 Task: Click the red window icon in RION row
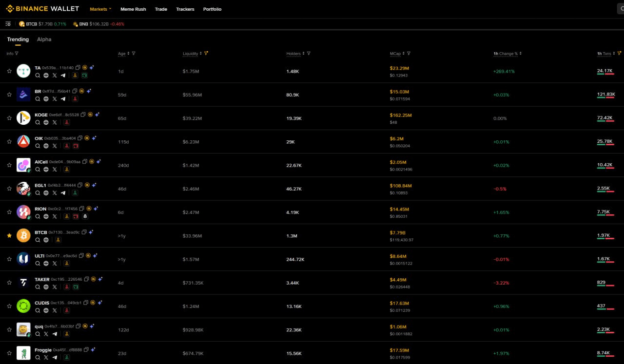click(76, 216)
